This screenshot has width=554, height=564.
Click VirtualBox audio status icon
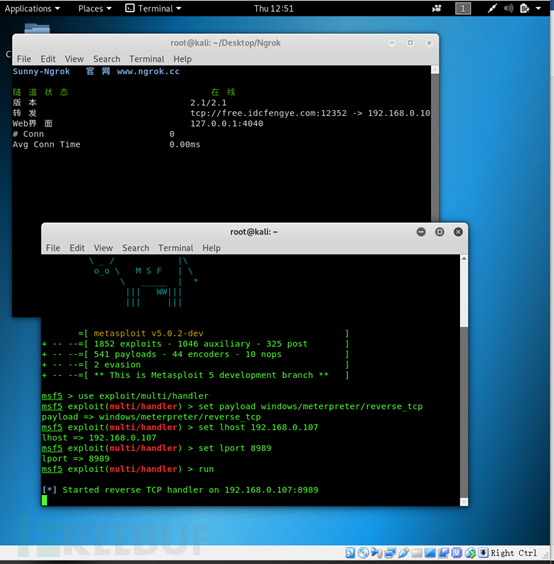pyautogui.click(x=377, y=552)
